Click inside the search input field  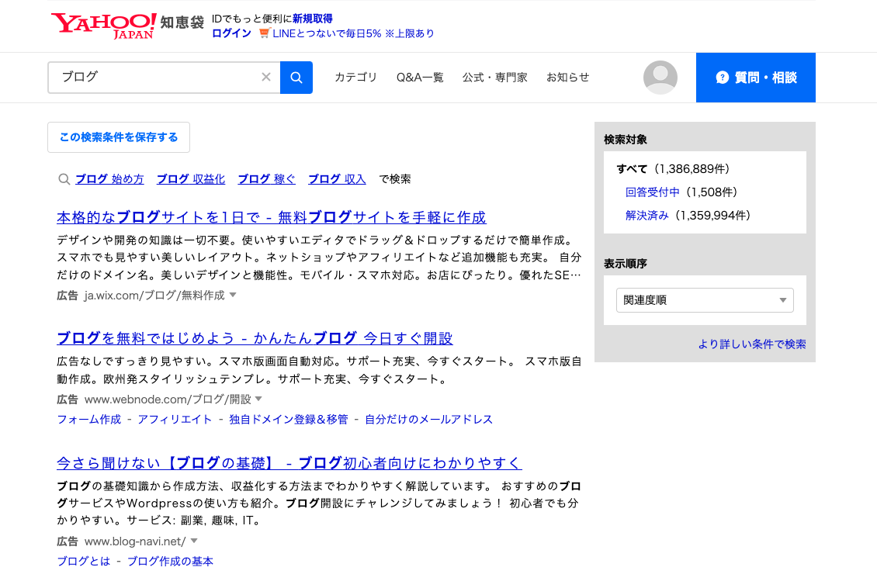155,78
